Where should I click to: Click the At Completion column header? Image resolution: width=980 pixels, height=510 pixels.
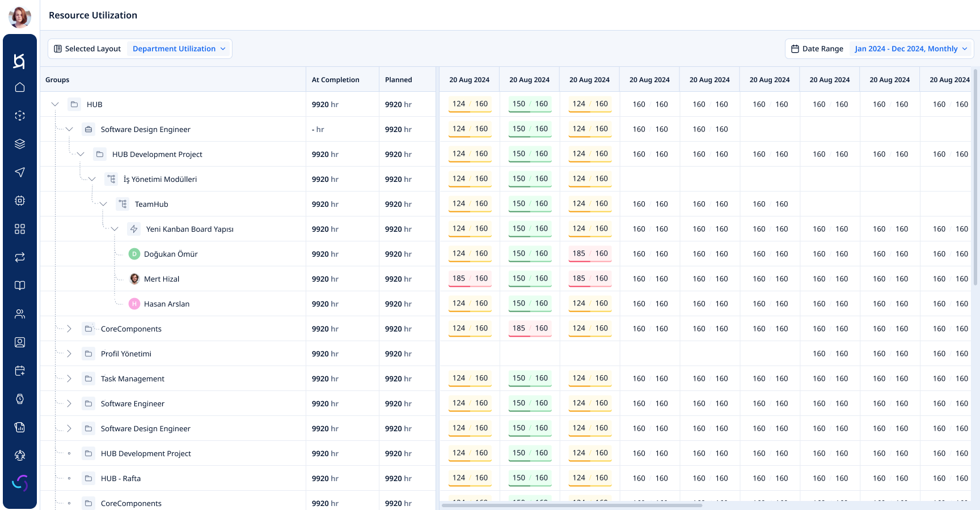click(335, 80)
